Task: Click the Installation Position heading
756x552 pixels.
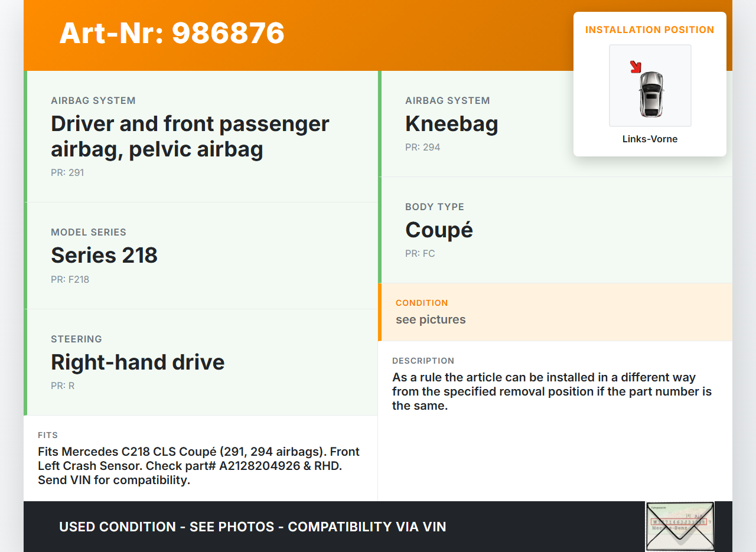Action: pos(650,30)
